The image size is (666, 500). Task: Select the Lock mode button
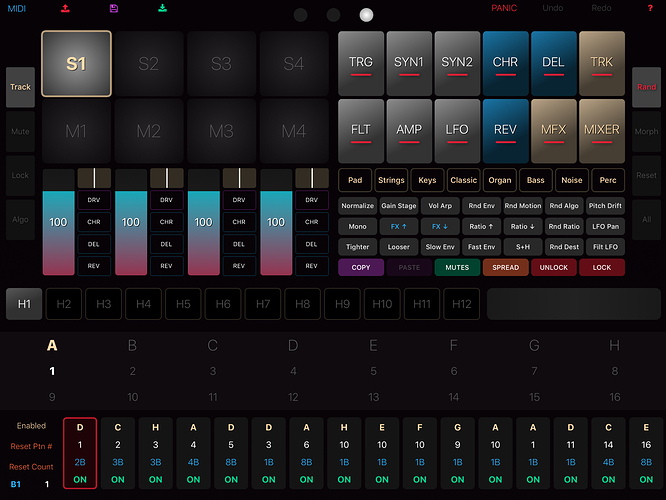(20, 175)
